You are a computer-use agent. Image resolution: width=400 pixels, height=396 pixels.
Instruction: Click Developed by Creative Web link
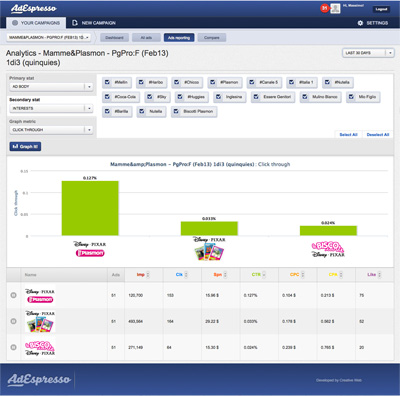coord(339,380)
